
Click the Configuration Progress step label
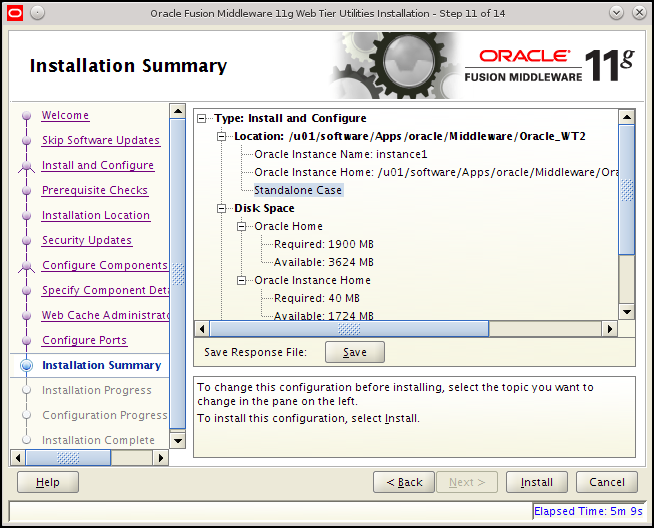tap(105, 415)
